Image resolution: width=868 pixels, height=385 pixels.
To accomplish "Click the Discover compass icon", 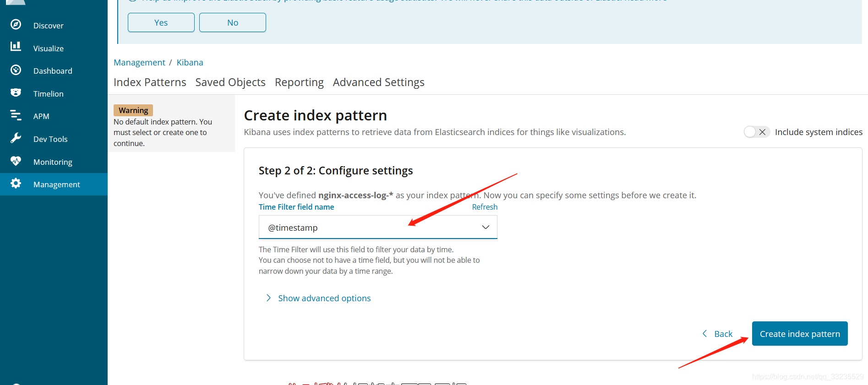I will (16, 25).
